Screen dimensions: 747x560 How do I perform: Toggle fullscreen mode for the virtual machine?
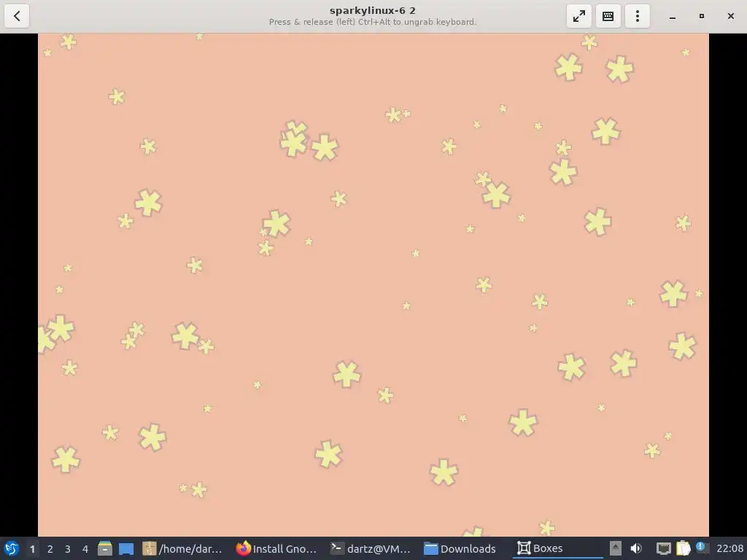click(x=578, y=16)
